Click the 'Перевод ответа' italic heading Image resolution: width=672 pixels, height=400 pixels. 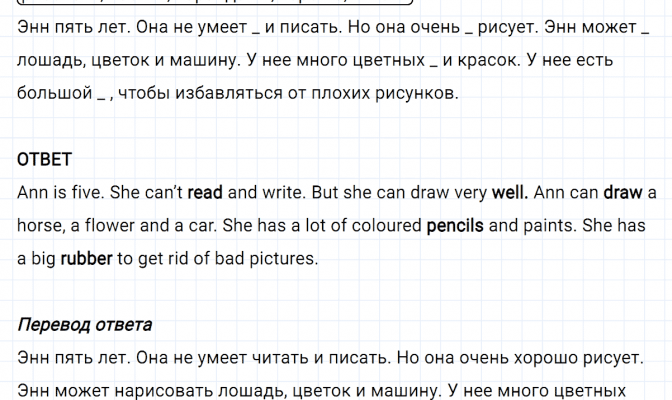[85, 324]
